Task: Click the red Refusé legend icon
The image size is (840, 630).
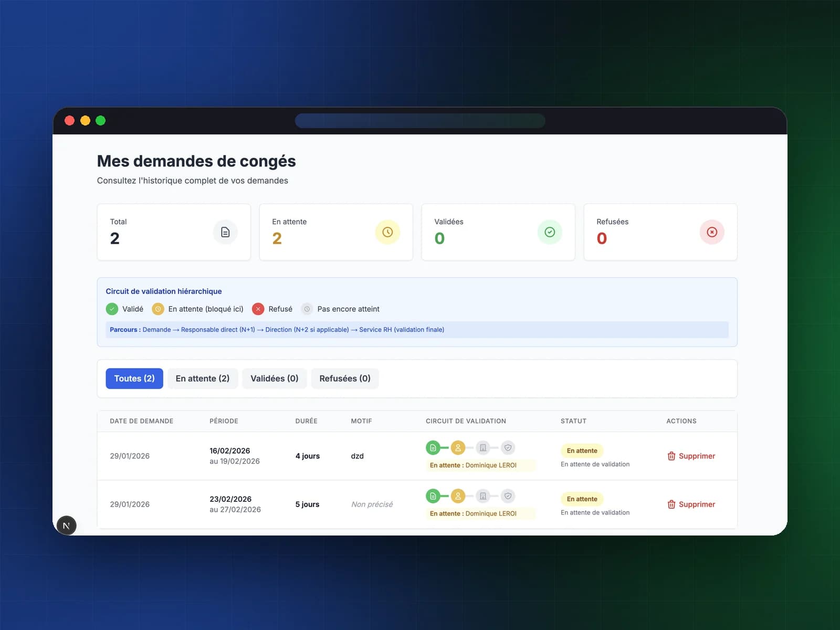Action: pyautogui.click(x=258, y=309)
